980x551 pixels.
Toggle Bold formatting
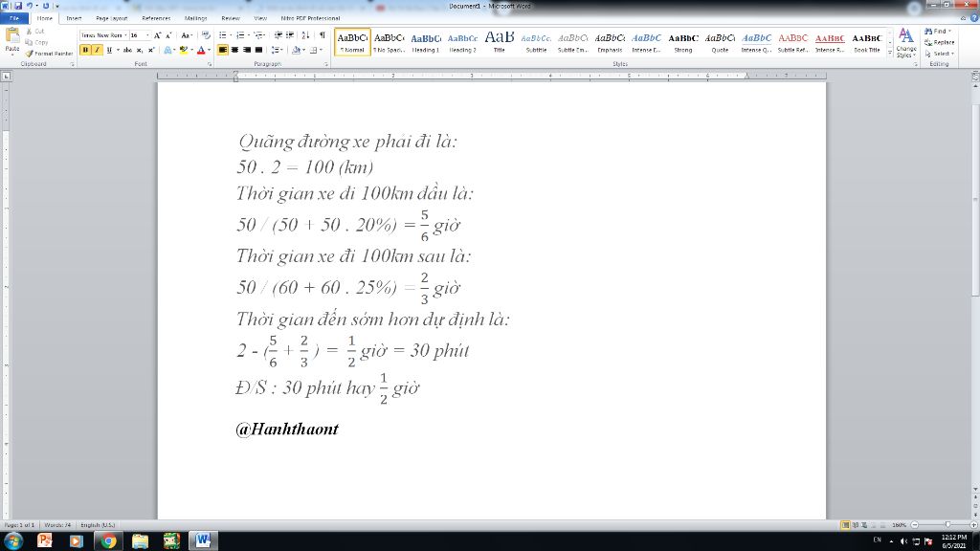85,50
